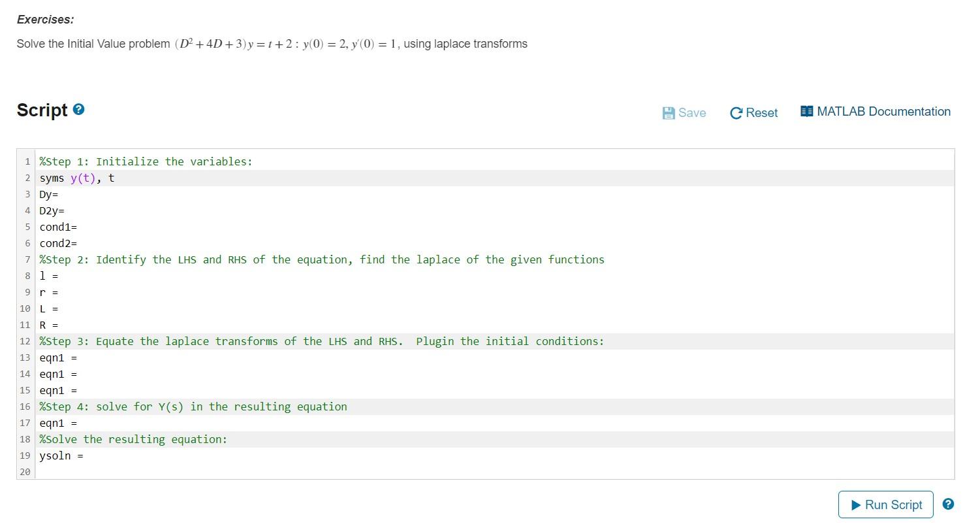The image size is (980, 530).
Task: Click the question mark next to Run Script
Action: tap(947, 504)
